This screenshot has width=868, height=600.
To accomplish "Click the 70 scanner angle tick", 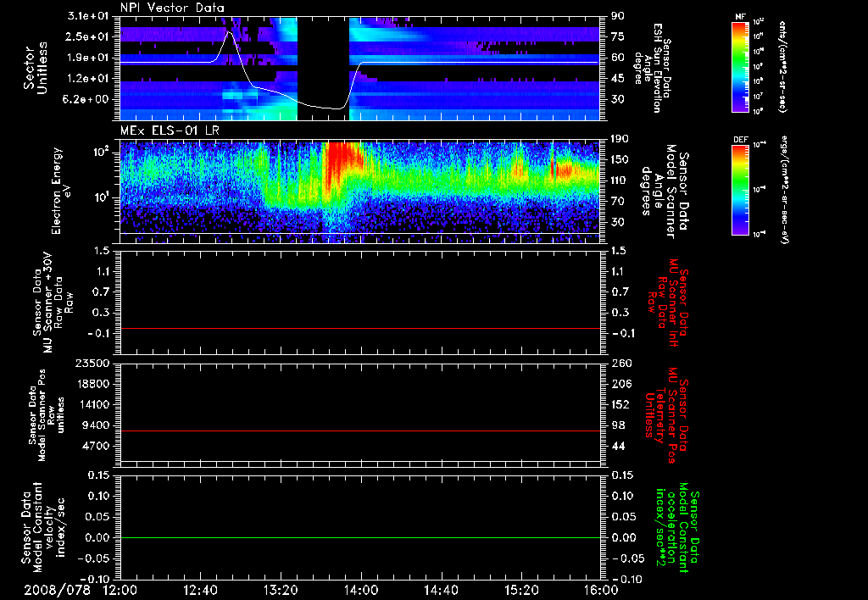I will coord(618,202).
